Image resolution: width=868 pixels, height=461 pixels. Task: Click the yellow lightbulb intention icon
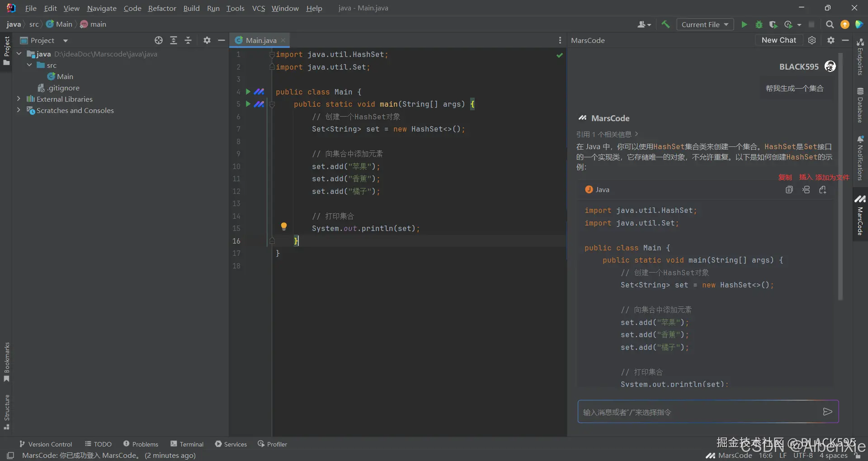click(284, 226)
